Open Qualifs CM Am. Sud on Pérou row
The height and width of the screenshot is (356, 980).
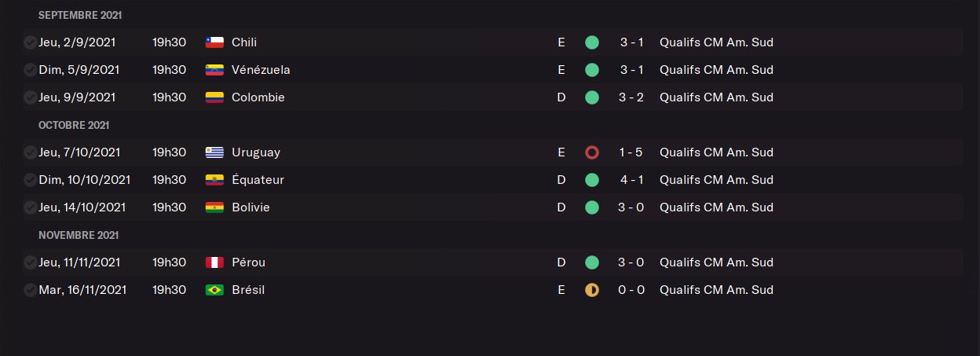716,262
